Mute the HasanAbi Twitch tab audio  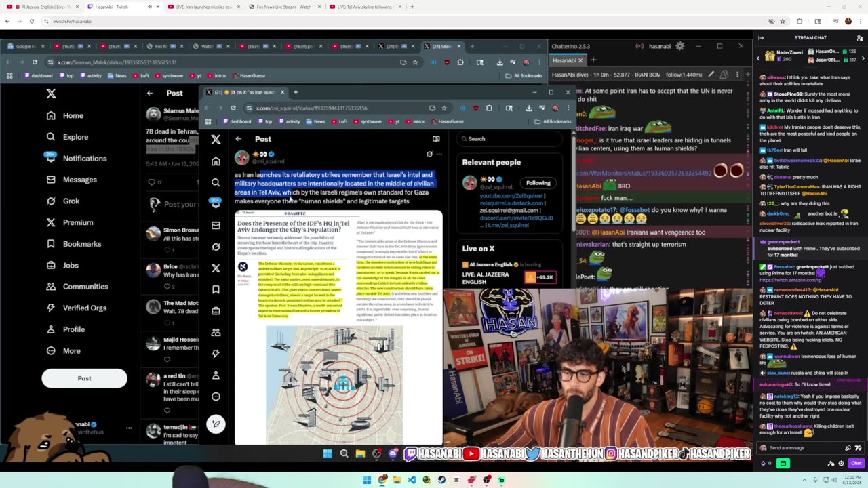coord(149,7)
